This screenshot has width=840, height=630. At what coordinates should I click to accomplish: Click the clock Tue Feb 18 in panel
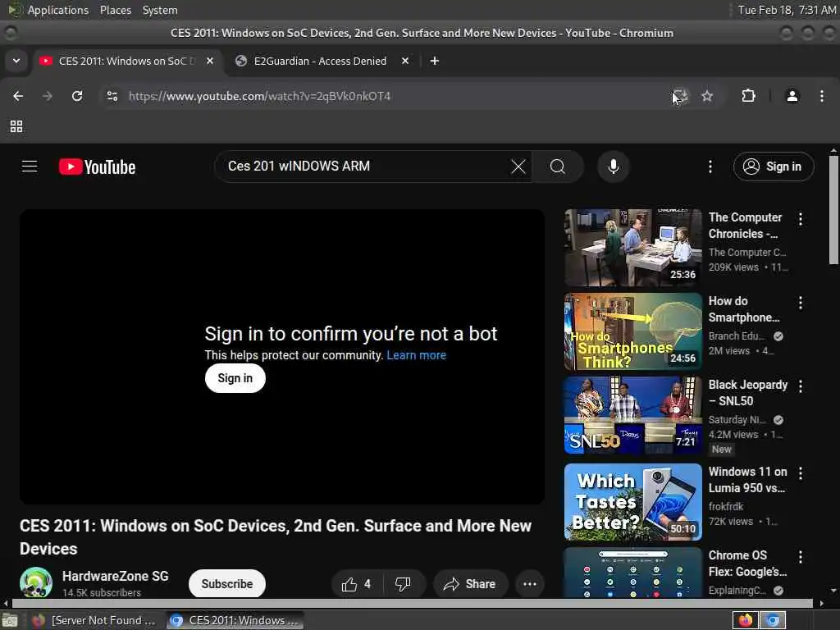pos(787,10)
